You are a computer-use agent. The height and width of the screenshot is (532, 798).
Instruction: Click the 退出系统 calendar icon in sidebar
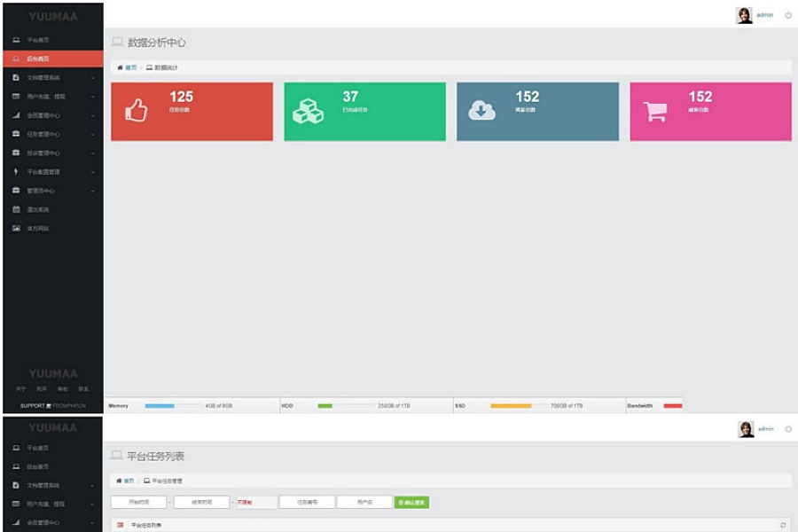16,209
